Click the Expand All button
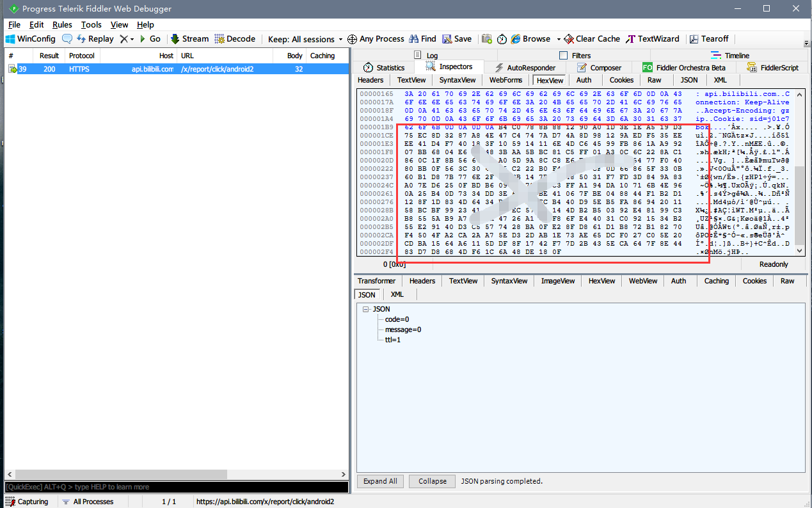Screen dimensions: 812x508 point(380,481)
